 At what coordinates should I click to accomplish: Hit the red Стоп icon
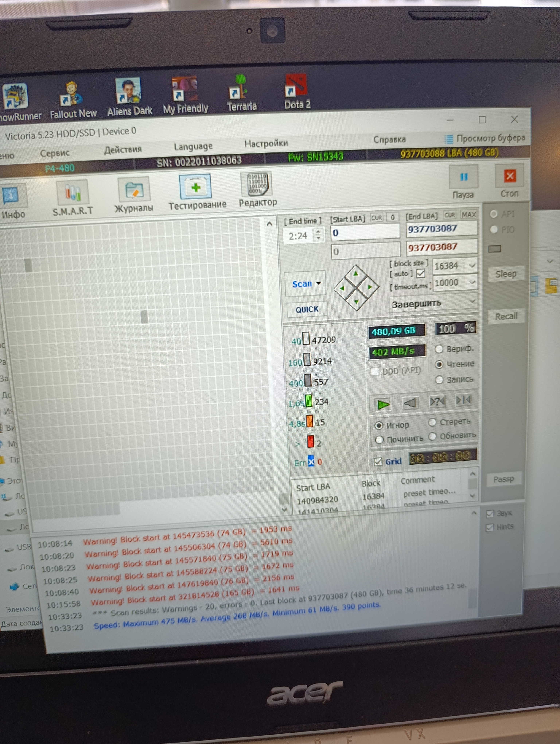click(510, 176)
